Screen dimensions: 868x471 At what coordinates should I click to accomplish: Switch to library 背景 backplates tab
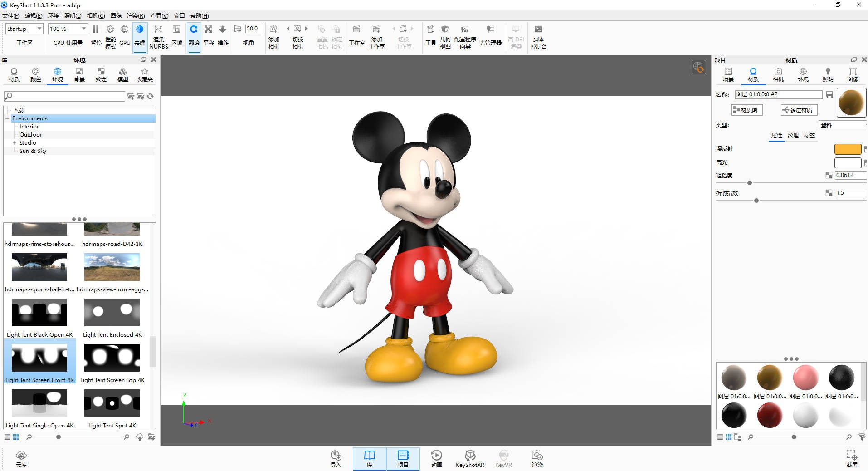click(79, 75)
